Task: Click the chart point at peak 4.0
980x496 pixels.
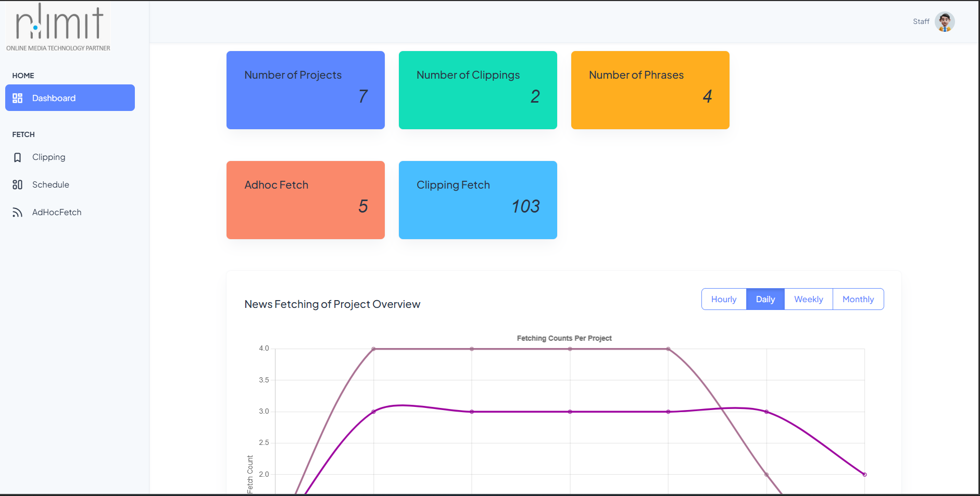Action: [373, 349]
